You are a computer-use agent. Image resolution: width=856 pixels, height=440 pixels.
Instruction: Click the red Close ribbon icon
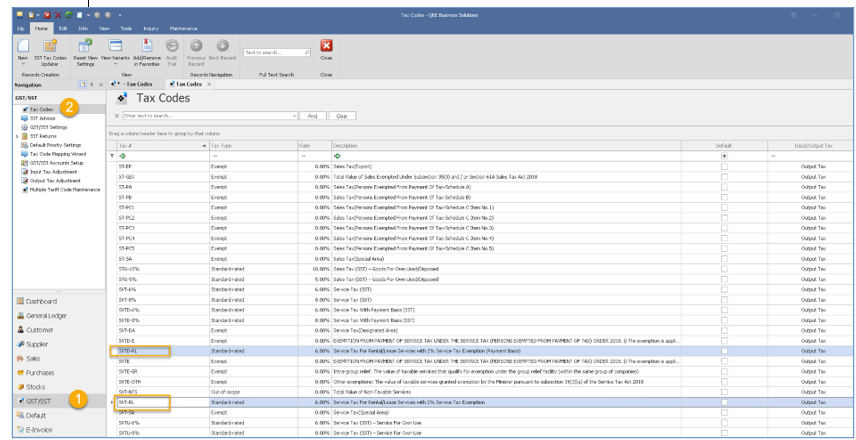click(x=325, y=49)
